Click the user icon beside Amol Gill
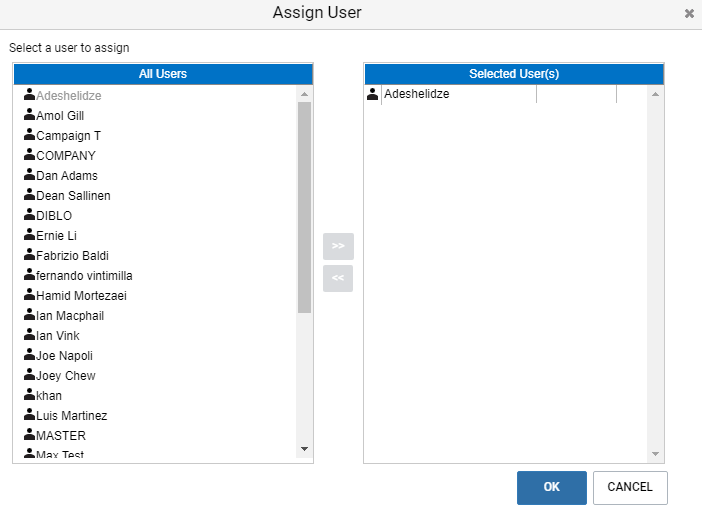Image resolution: width=702 pixels, height=511 pixels. point(30,114)
